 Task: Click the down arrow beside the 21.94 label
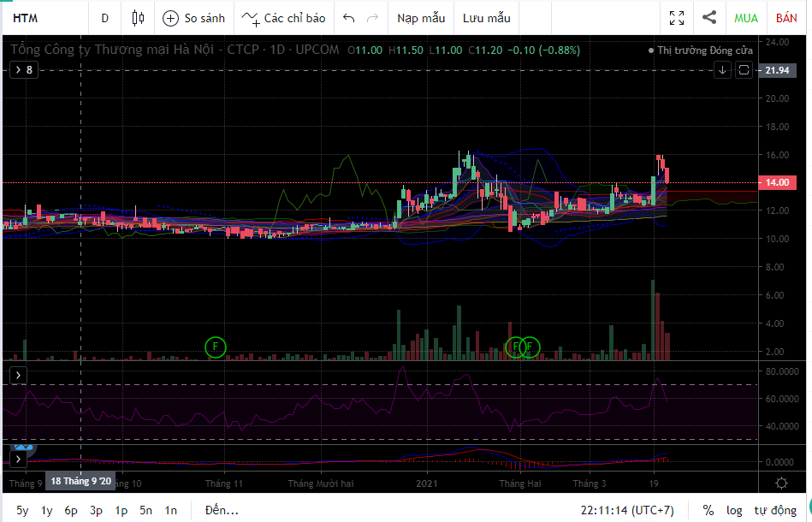click(x=723, y=70)
